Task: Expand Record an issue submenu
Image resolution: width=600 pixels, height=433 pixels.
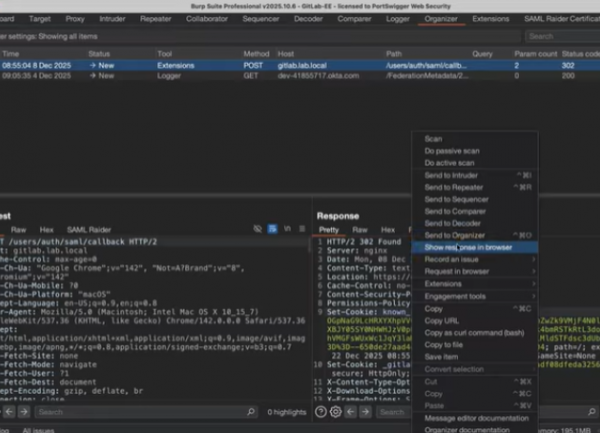Action: (x=474, y=259)
